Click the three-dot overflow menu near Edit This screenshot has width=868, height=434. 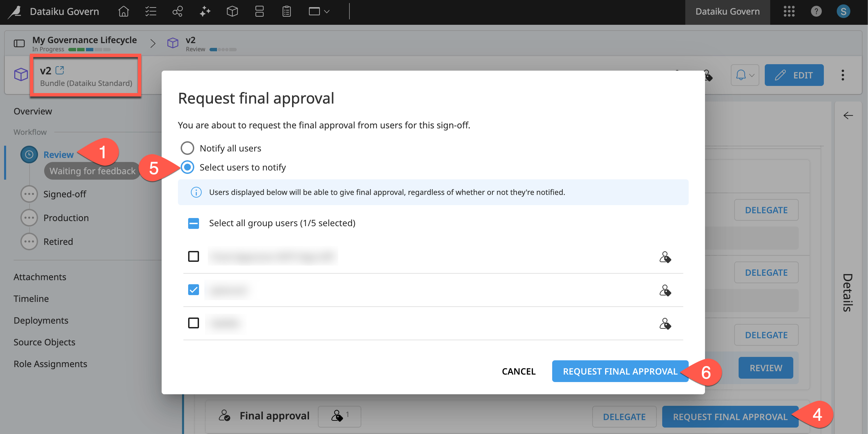coord(843,75)
